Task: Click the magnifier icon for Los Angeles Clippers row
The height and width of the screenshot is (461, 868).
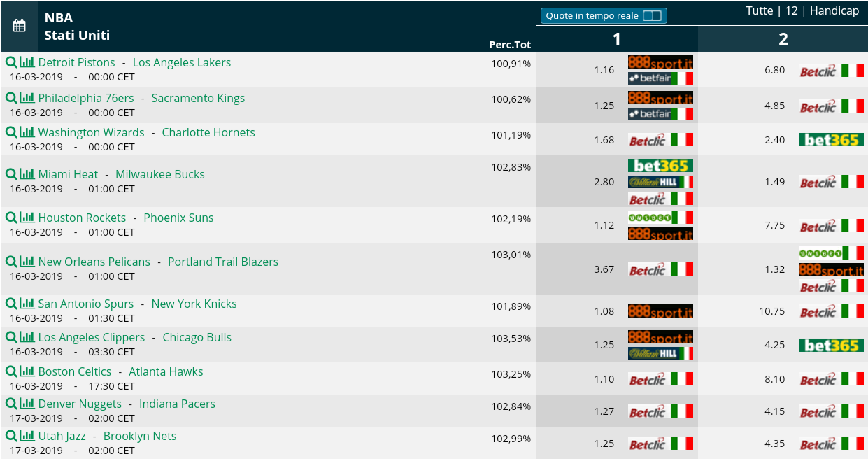Action: (x=11, y=337)
